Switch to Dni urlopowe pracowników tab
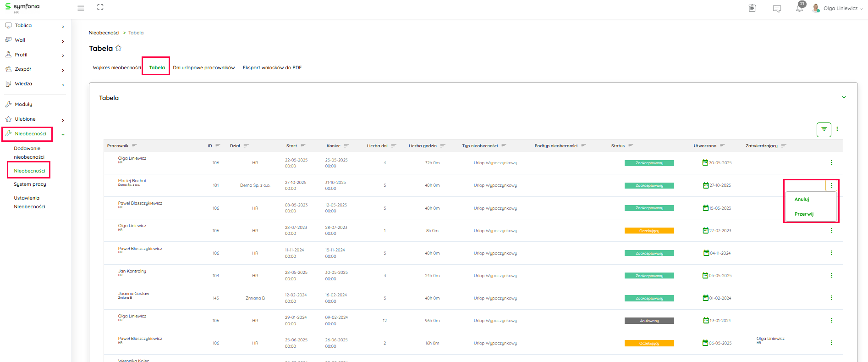This screenshot has width=868, height=362. pyautogui.click(x=203, y=67)
